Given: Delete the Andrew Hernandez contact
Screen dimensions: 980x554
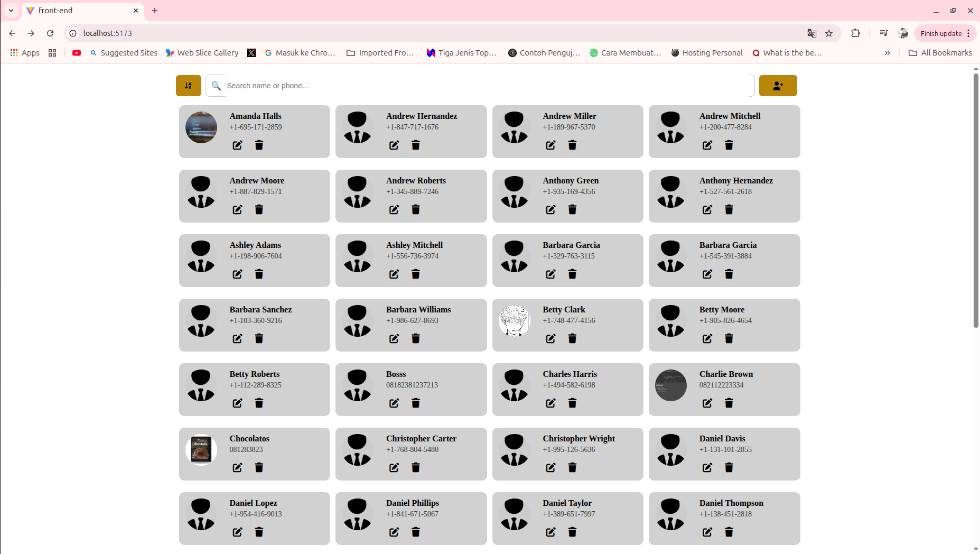Looking at the screenshot, I should [x=416, y=145].
